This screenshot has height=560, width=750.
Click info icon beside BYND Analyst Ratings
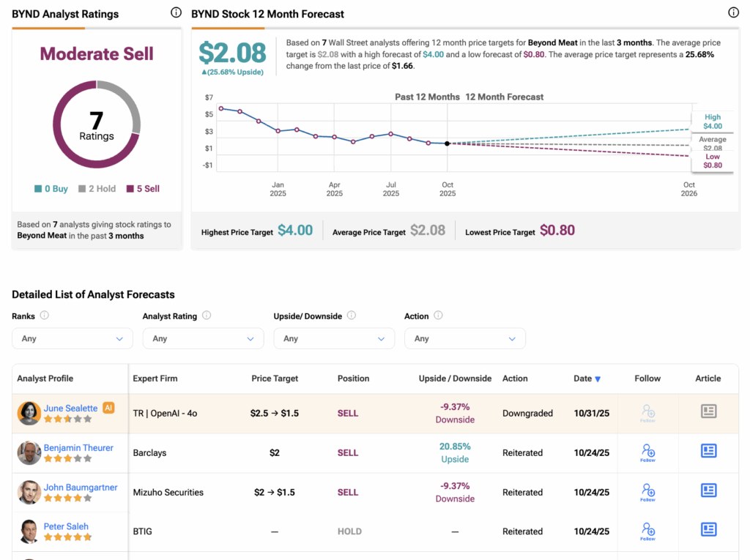[x=176, y=12]
